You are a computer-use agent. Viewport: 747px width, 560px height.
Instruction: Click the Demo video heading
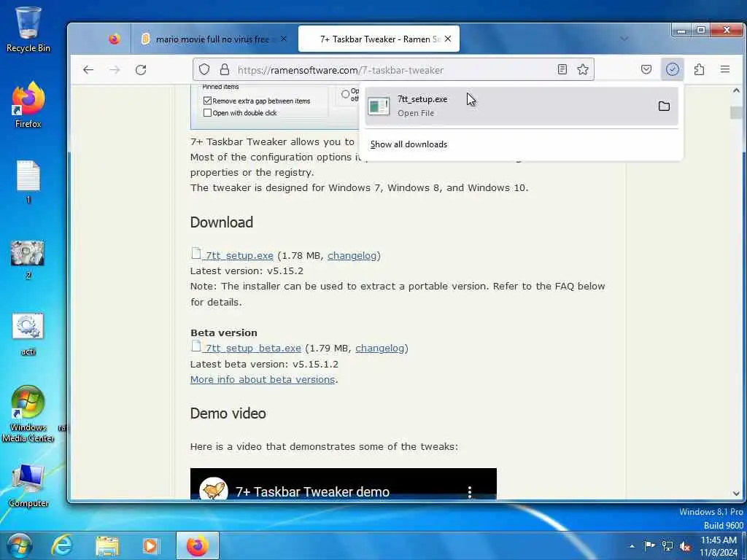pos(228,413)
